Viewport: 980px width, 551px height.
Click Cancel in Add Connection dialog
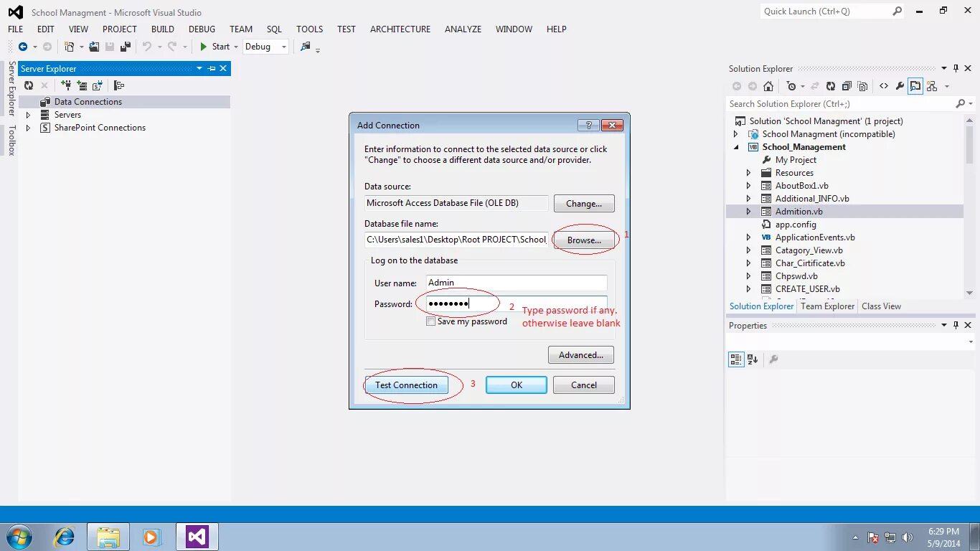[584, 385]
